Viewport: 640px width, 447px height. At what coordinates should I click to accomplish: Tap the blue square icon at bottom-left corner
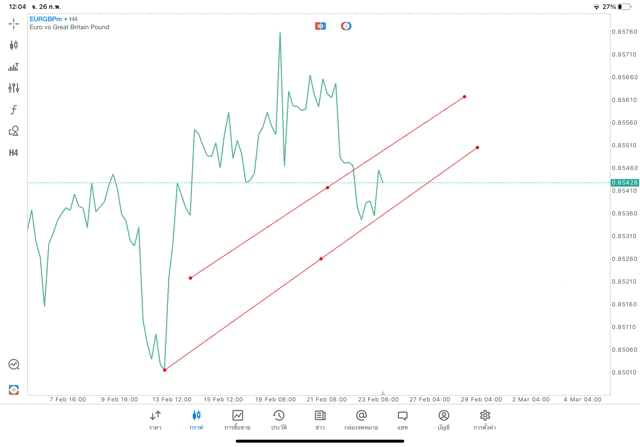pos(14,389)
